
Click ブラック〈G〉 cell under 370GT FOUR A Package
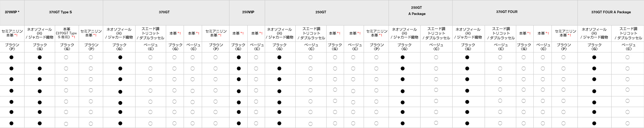tap(594, 47)
